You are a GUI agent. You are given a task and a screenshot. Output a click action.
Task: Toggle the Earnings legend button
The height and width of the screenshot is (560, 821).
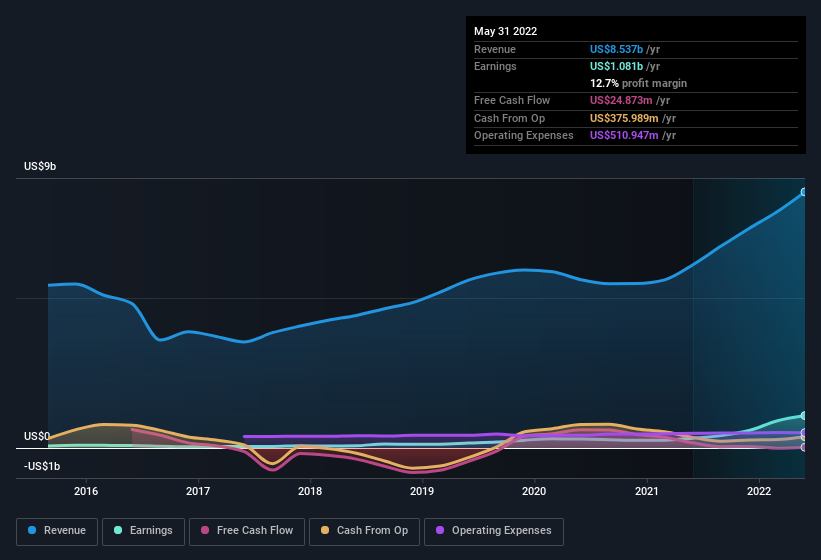point(143,531)
